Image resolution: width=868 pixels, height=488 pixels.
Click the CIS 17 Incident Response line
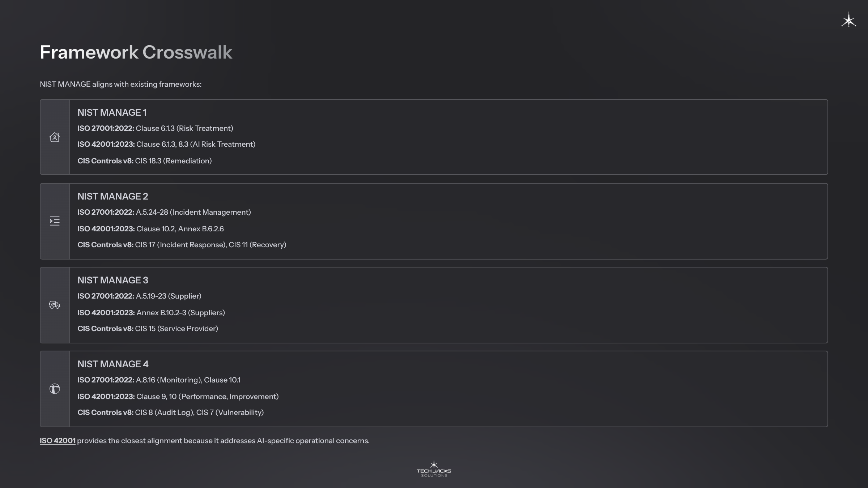coord(182,245)
